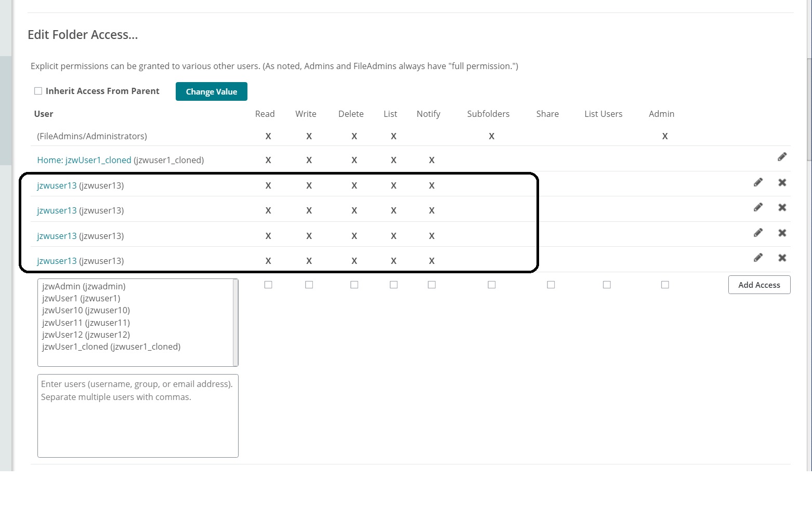This screenshot has height=506, width=812.
Task: Remove the last jzwuser13 access entry
Action: coord(782,258)
